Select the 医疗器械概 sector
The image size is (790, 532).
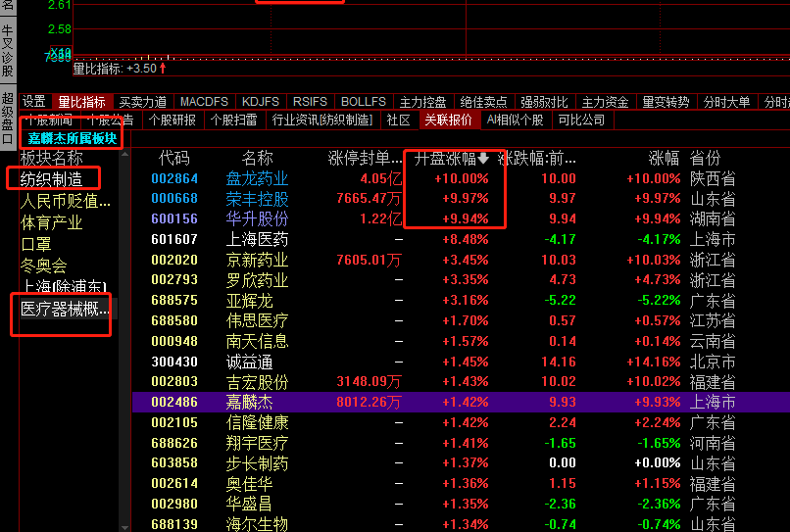[65, 309]
